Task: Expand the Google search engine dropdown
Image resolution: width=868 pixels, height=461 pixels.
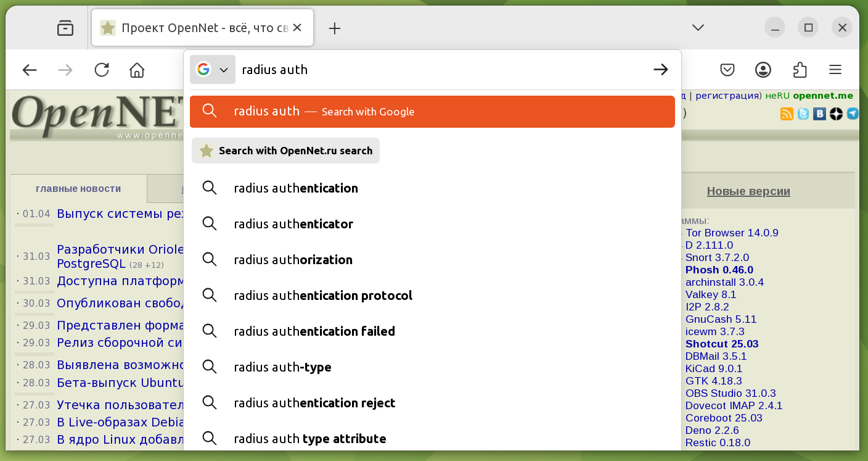Action: [x=213, y=70]
